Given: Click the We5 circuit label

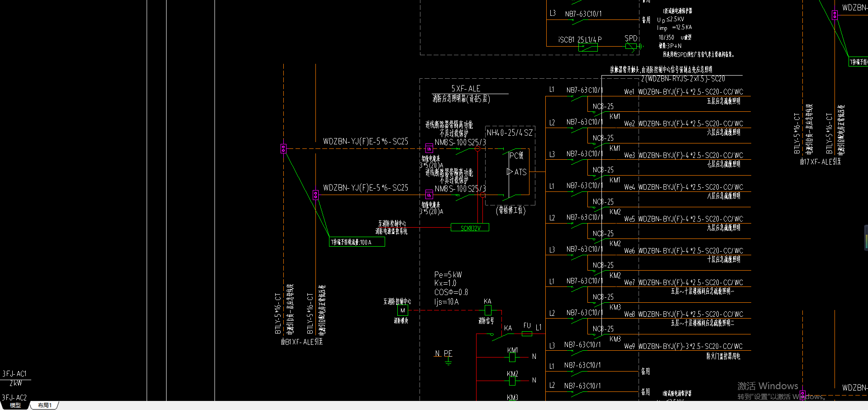Looking at the screenshot, I should 629,219.
